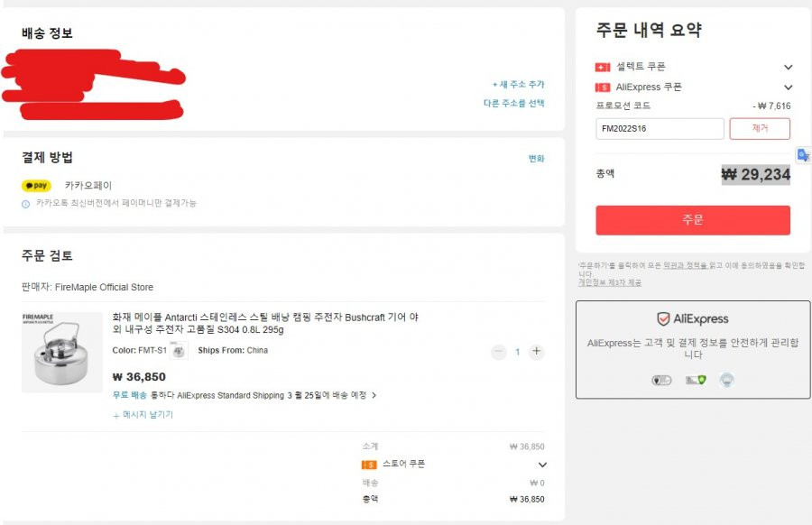This screenshot has width=812, height=525.
Task: Click the AliExpress shield logo
Action: tap(663, 319)
